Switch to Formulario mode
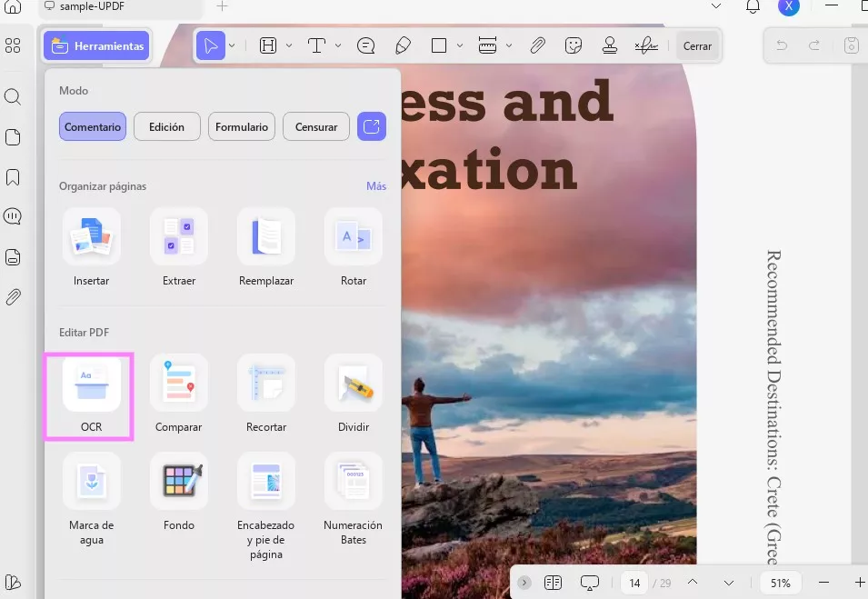The height and width of the screenshot is (599, 868). 242,127
